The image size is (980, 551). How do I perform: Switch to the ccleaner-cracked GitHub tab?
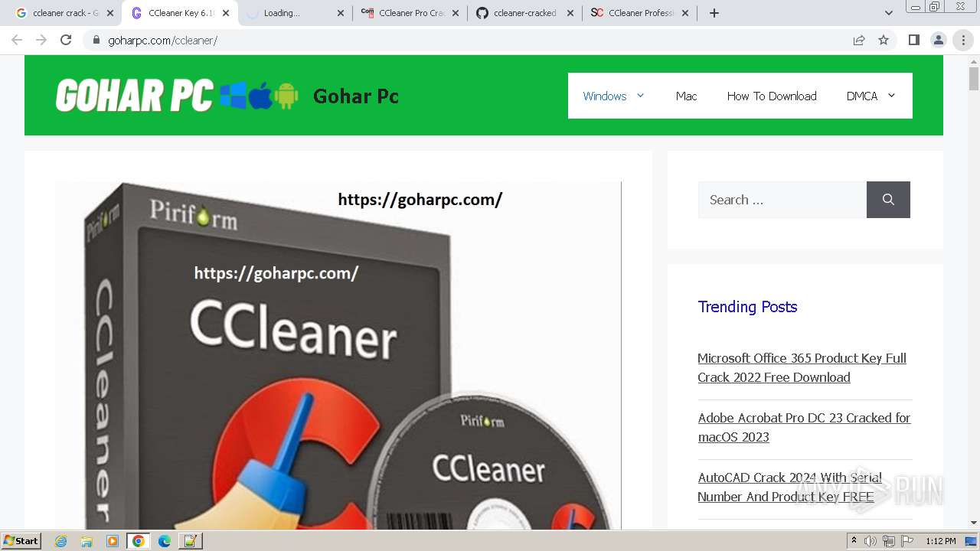click(x=524, y=13)
